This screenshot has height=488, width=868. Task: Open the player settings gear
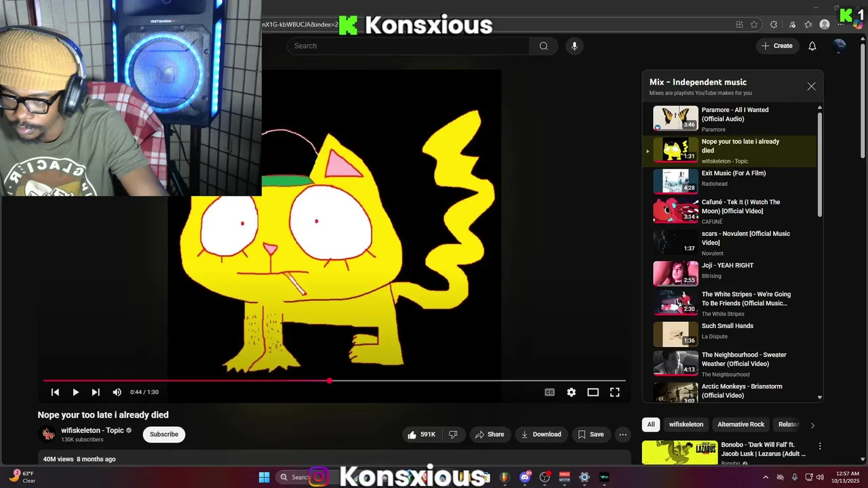click(571, 392)
